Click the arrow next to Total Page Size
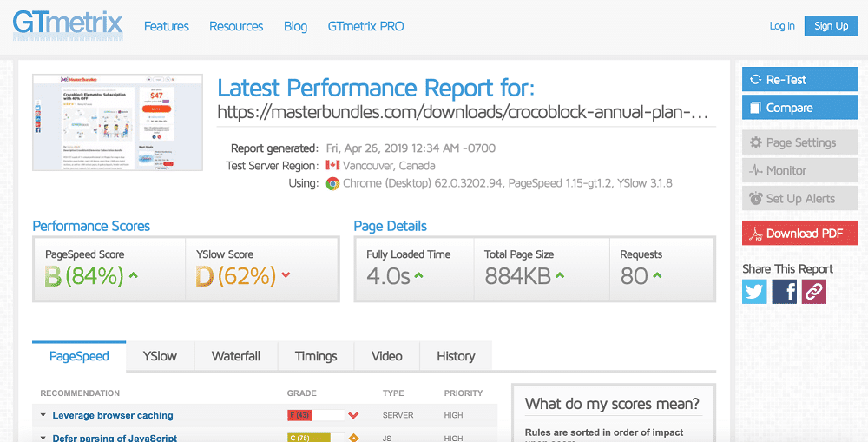Image resolution: width=868 pixels, height=442 pixels. 560,274
